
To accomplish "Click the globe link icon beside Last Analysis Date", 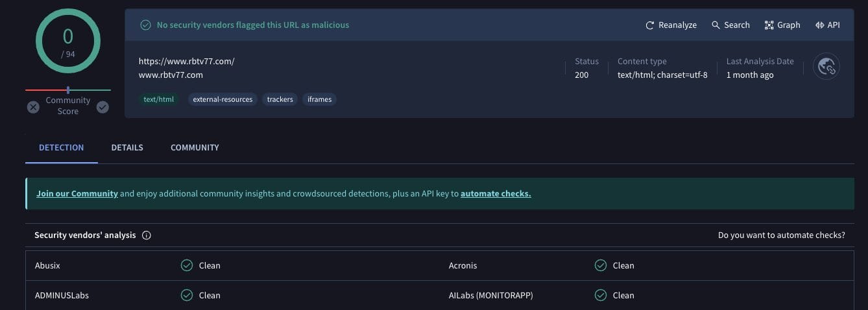I will [x=826, y=66].
